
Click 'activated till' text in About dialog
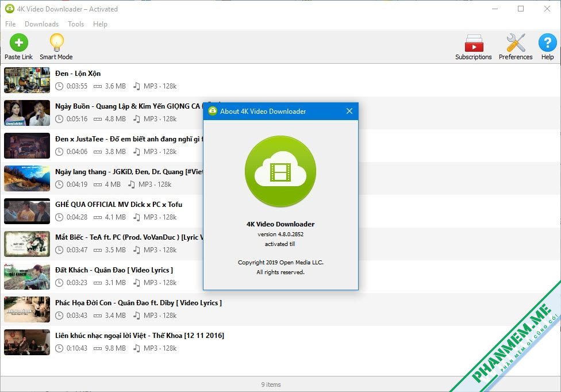pyautogui.click(x=280, y=244)
